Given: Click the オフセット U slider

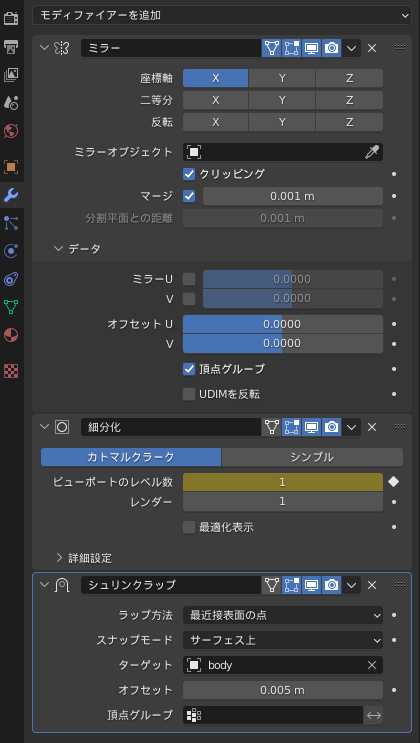Looking at the screenshot, I should click(x=283, y=324).
